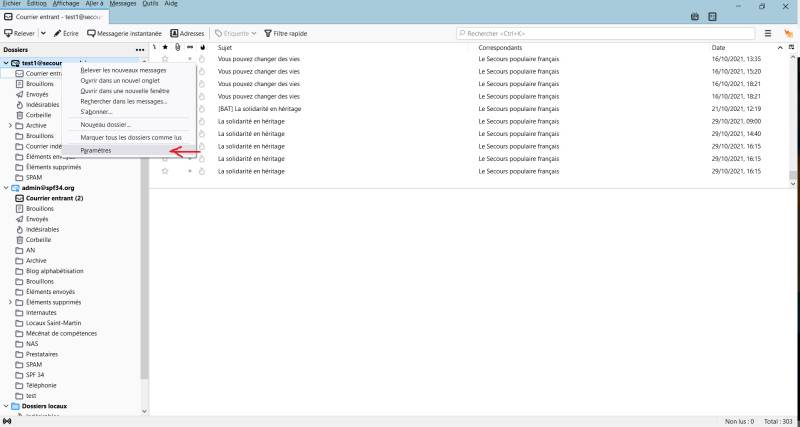
Task: Click the Courrier entrant (2) inbox icon
Action: point(19,198)
